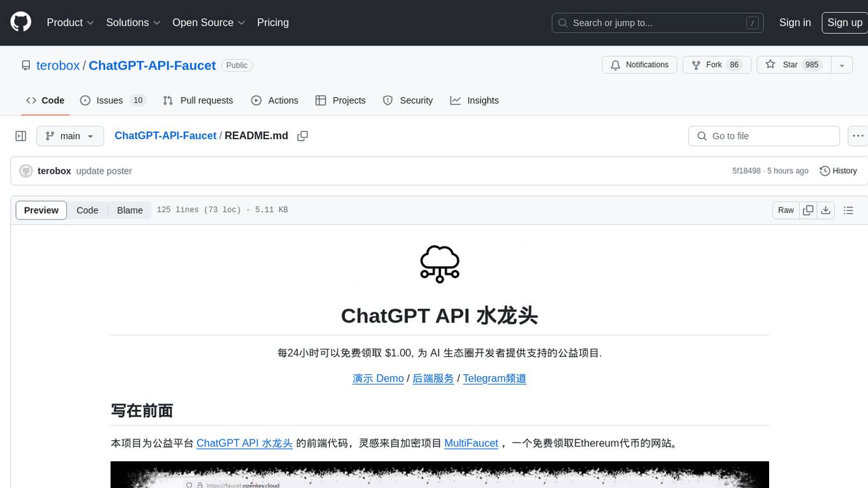Open the Actions tab
This screenshot has width=868, height=488.
click(x=274, y=100)
